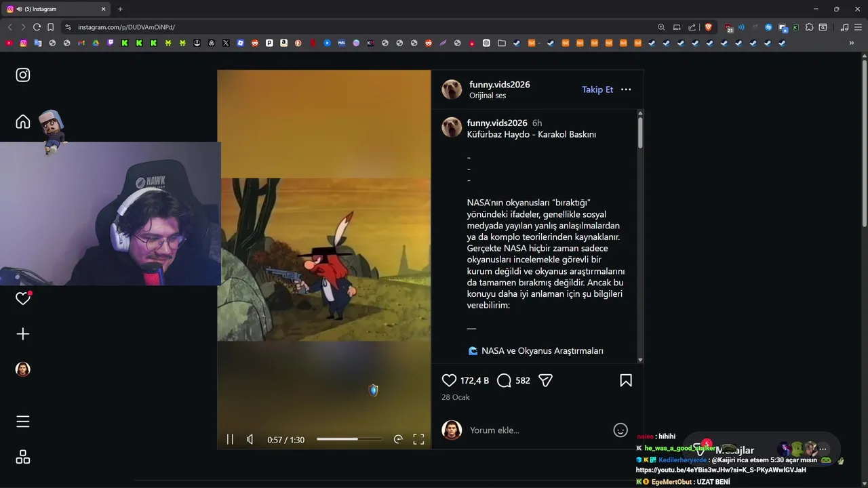Image resolution: width=868 pixels, height=488 pixels.
Task: Click the 172,4 B likes count
Action: tap(475, 381)
